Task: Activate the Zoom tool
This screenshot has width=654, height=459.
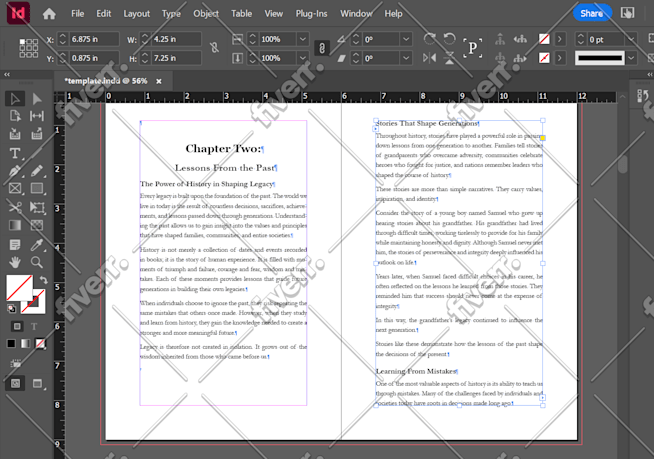Action: 37,262
